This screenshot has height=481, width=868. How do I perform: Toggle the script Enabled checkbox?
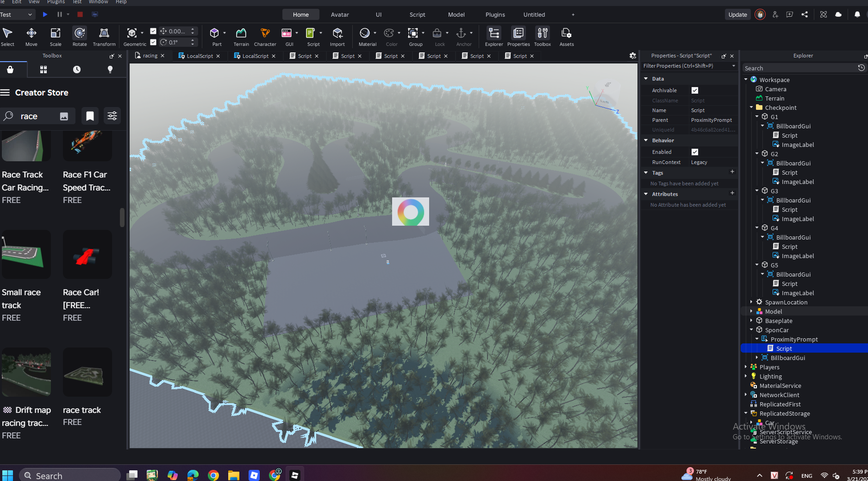click(x=694, y=152)
